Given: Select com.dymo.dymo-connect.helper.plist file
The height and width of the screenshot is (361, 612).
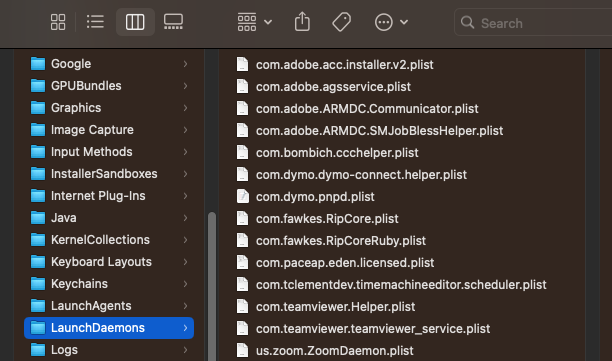Looking at the screenshot, I should click(361, 174).
